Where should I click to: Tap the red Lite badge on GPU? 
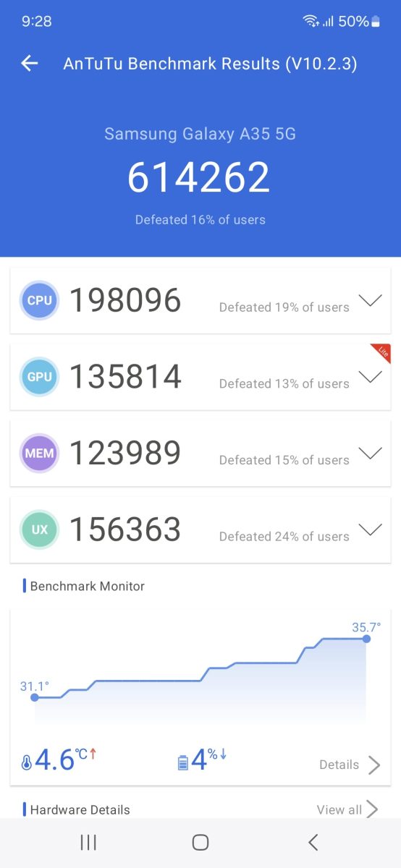[381, 352]
